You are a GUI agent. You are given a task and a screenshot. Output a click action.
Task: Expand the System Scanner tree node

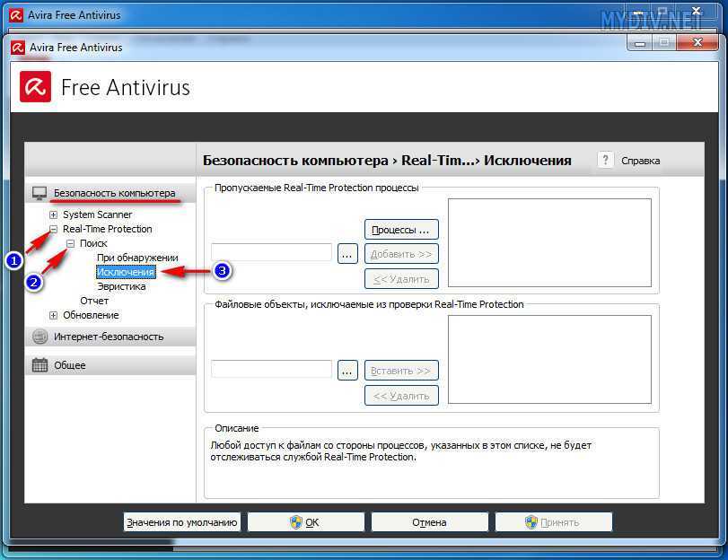click(x=54, y=214)
